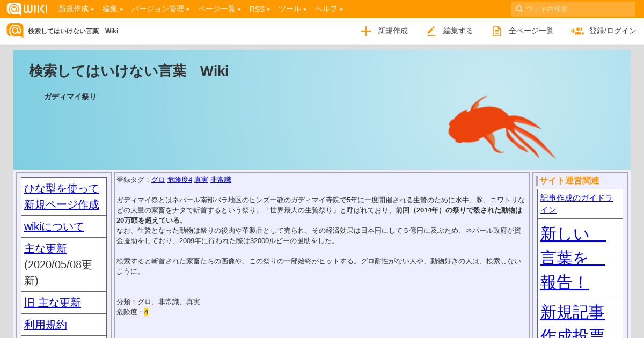Click the highlighted danger level 4
644x338 pixels.
coord(146,312)
